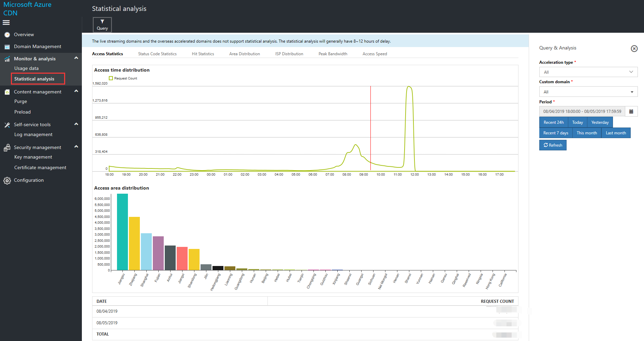Viewport: 644px width, 341px height.
Task: Select the Recent 7 days period
Action: (556, 133)
